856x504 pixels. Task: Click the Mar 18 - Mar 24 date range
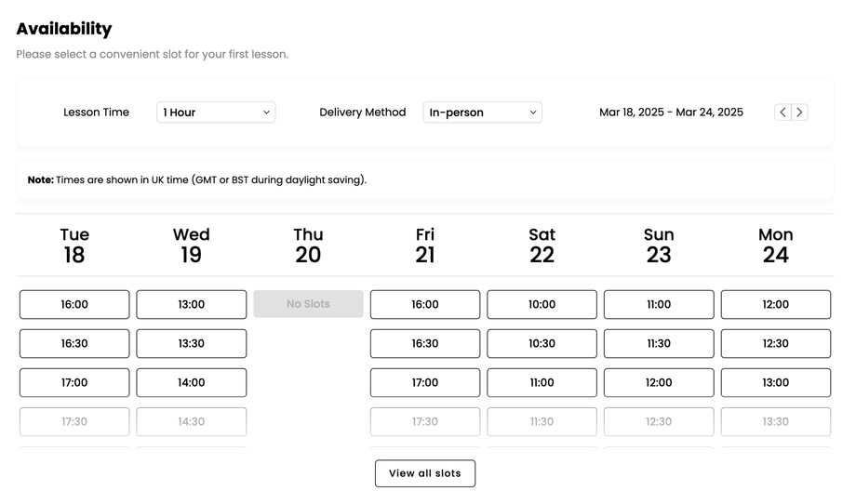(x=671, y=113)
